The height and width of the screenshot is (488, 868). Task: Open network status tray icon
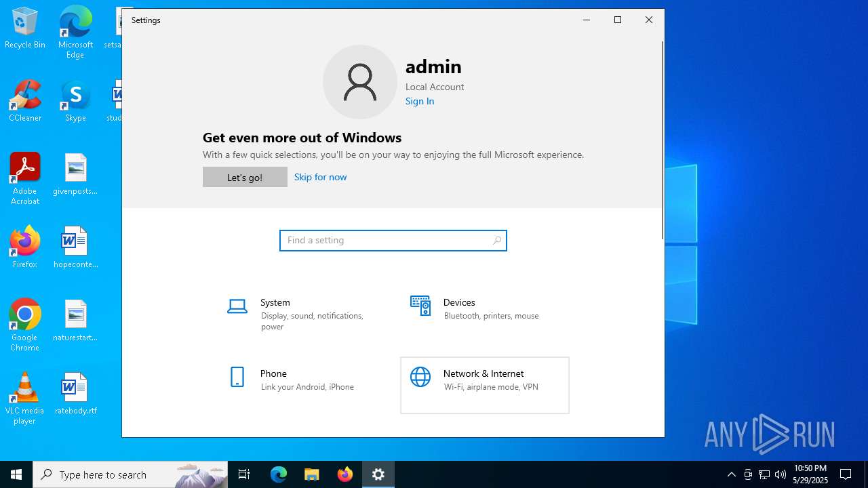pos(764,474)
